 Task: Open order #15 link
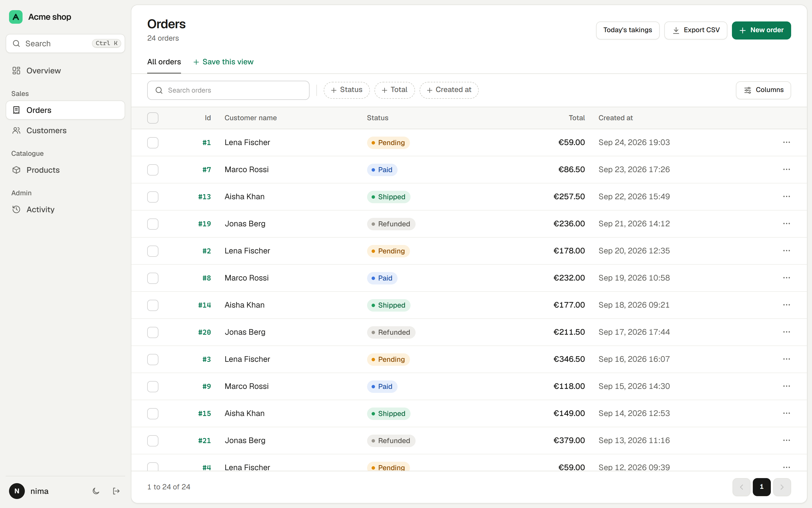(204, 413)
